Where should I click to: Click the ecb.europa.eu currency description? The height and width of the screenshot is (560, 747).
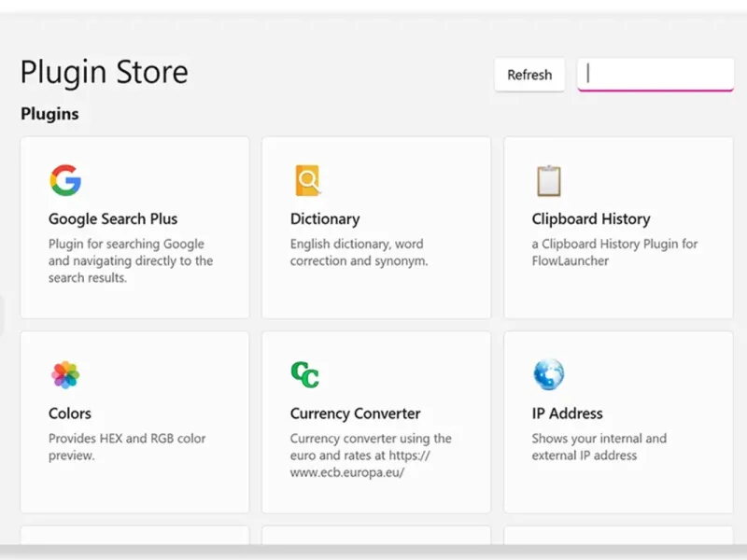[x=371, y=455]
